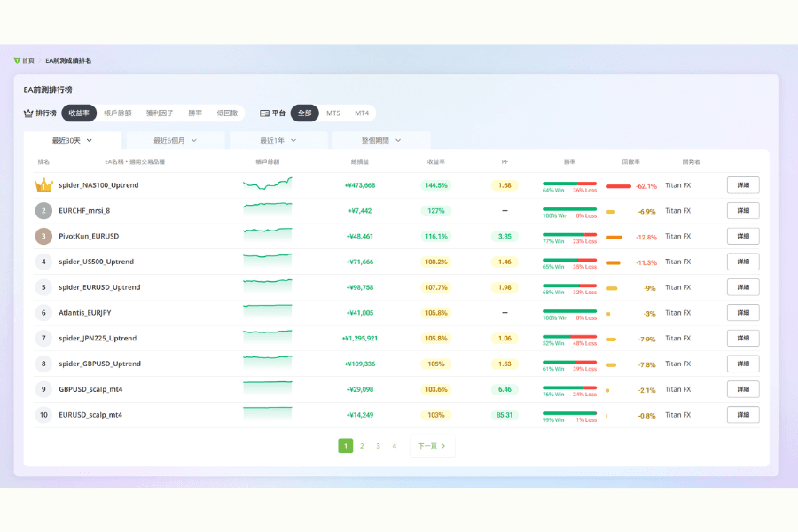
Task: Click the win-rate bar for spider_JPN225_Uptrend
Action: click(569, 337)
